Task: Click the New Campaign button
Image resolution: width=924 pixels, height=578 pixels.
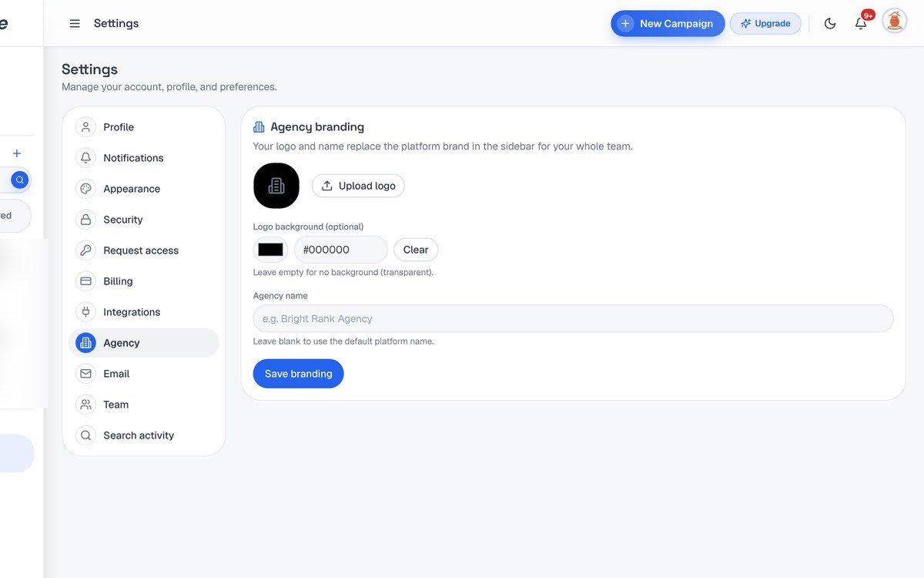Action: [668, 23]
